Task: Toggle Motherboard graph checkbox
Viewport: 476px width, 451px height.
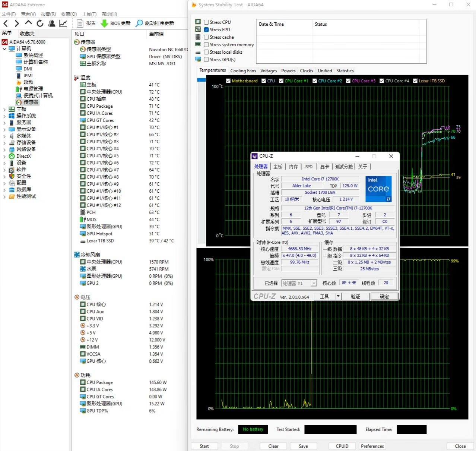Action: pos(228,81)
